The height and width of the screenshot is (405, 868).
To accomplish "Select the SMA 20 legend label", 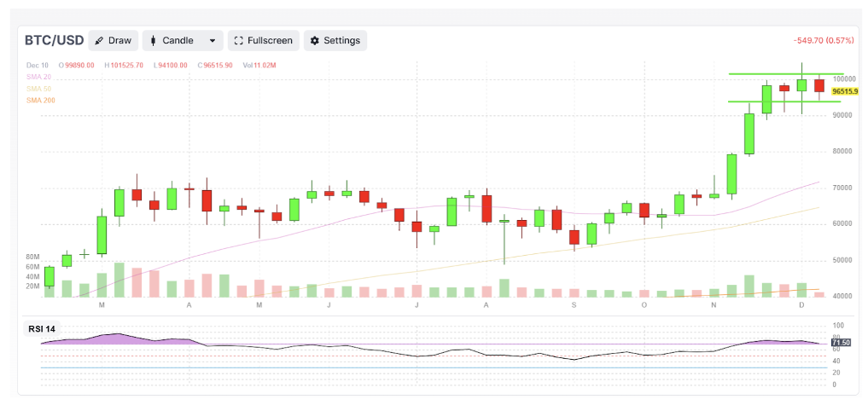I will tap(38, 77).
